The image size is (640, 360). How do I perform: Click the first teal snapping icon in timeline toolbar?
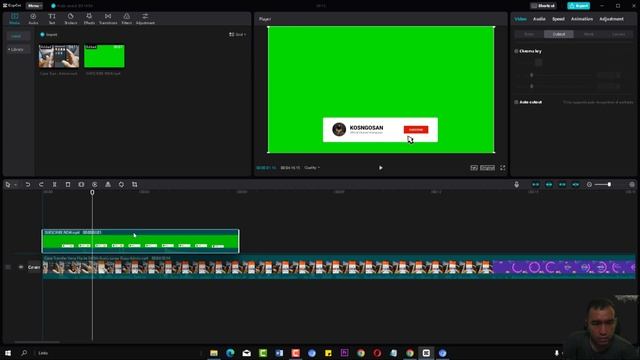(536, 184)
